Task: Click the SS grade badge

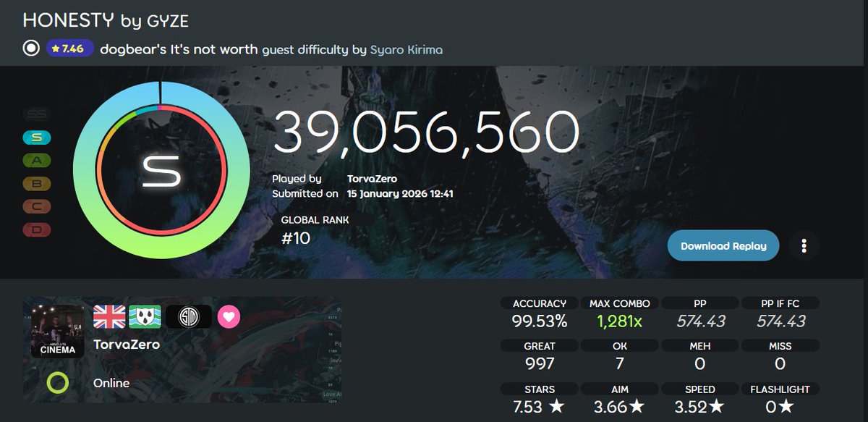Action: (35, 114)
